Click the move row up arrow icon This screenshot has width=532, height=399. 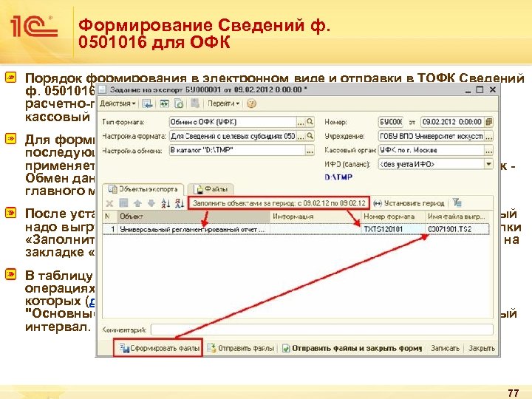pyautogui.click(x=137, y=204)
